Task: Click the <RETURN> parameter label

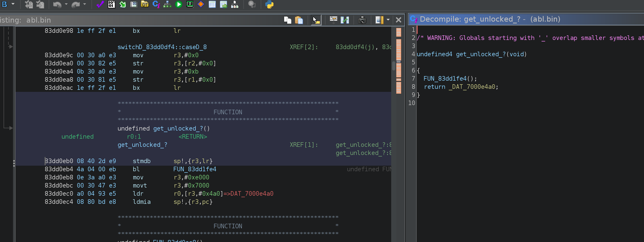Action: tap(193, 137)
